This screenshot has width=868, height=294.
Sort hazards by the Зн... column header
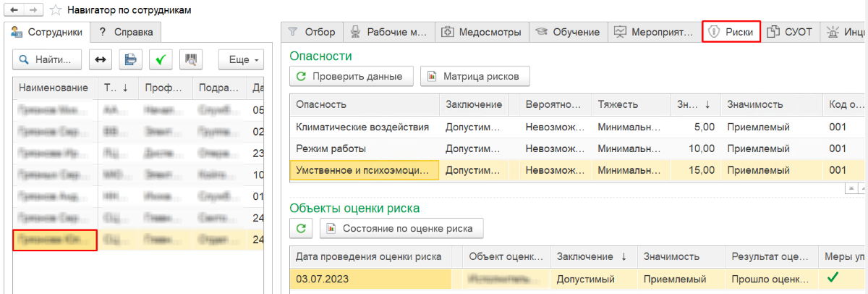coord(694,105)
